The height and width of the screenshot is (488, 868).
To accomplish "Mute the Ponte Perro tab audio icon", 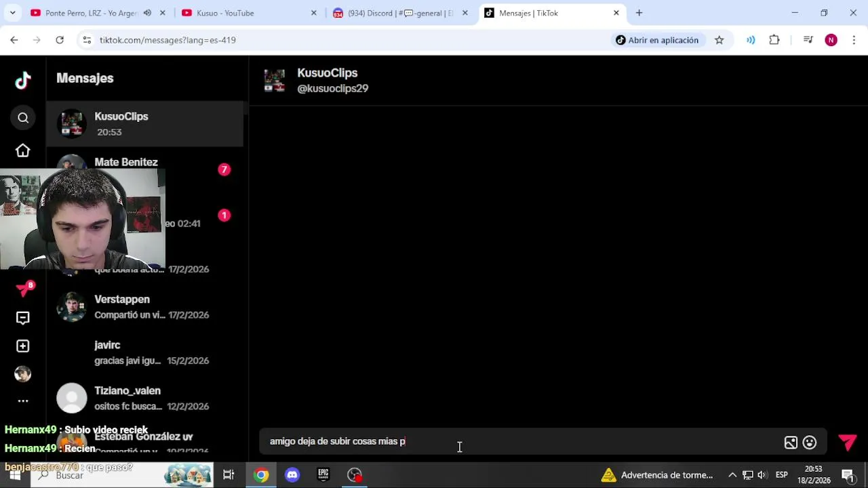I will (147, 13).
